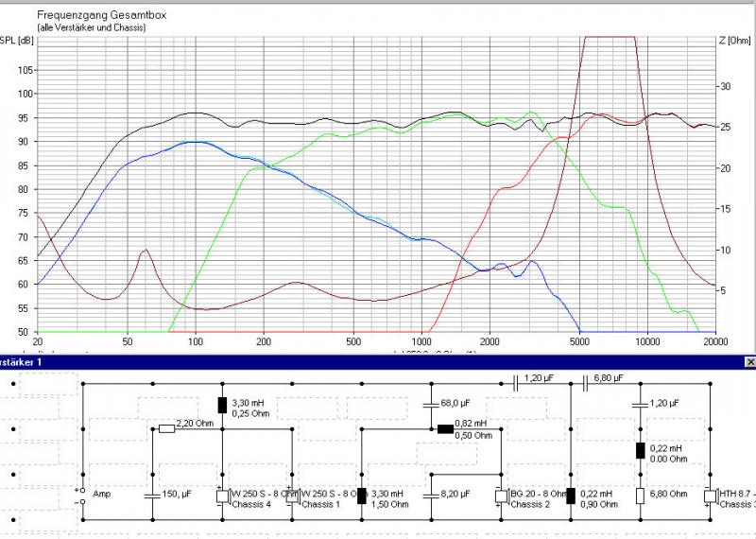This screenshot has height=539, width=756.
Task: Close the Verstärker 1 window
Action: [x=749, y=362]
